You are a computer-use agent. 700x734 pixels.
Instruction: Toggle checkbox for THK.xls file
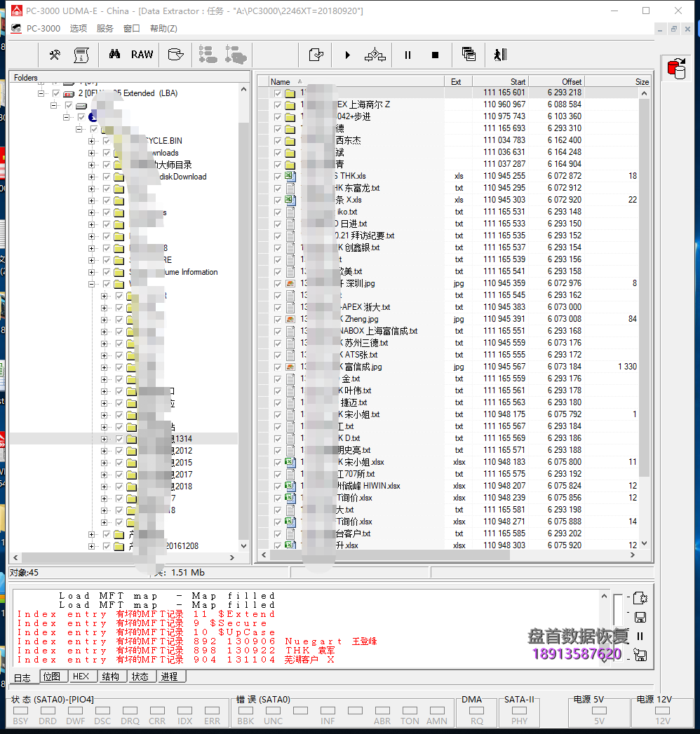[278, 176]
